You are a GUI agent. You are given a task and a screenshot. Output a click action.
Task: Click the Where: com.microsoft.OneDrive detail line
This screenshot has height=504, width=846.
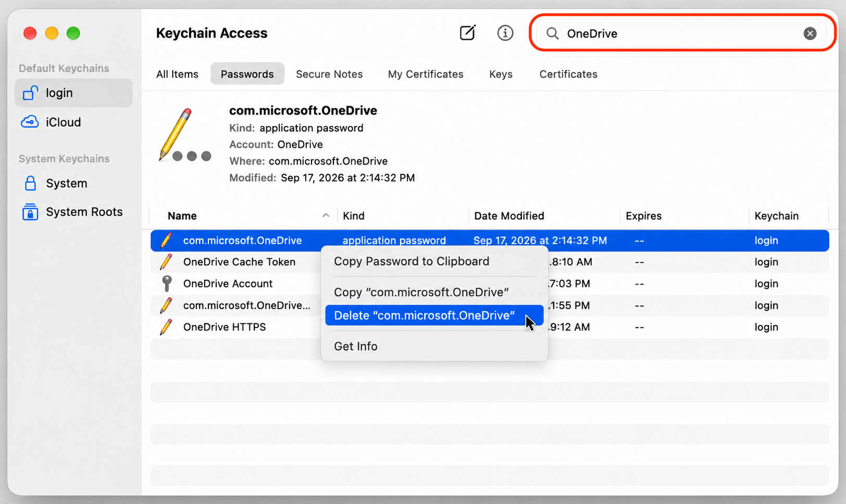click(308, 161)
